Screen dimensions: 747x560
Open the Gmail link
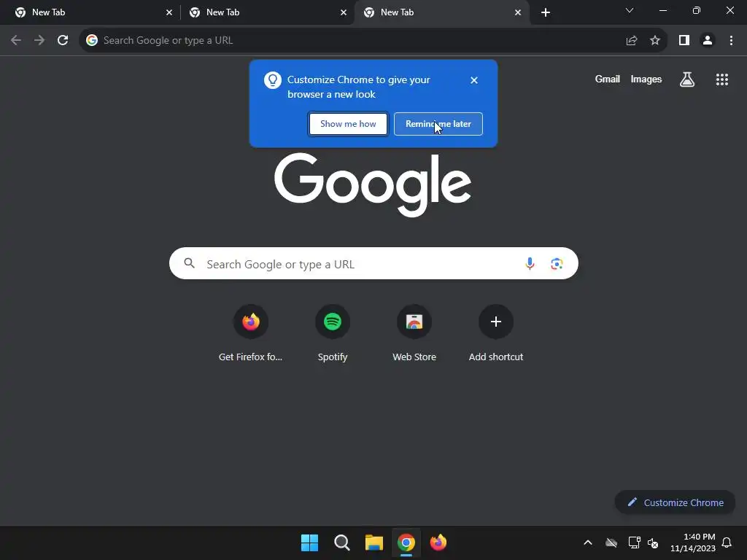pos(607,79)
